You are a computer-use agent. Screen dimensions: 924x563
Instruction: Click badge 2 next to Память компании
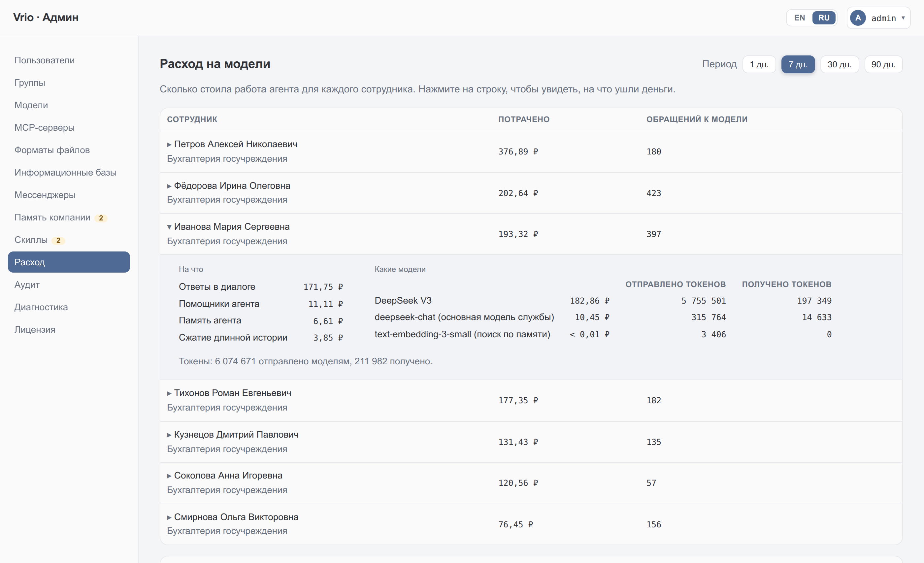point(101,218)
